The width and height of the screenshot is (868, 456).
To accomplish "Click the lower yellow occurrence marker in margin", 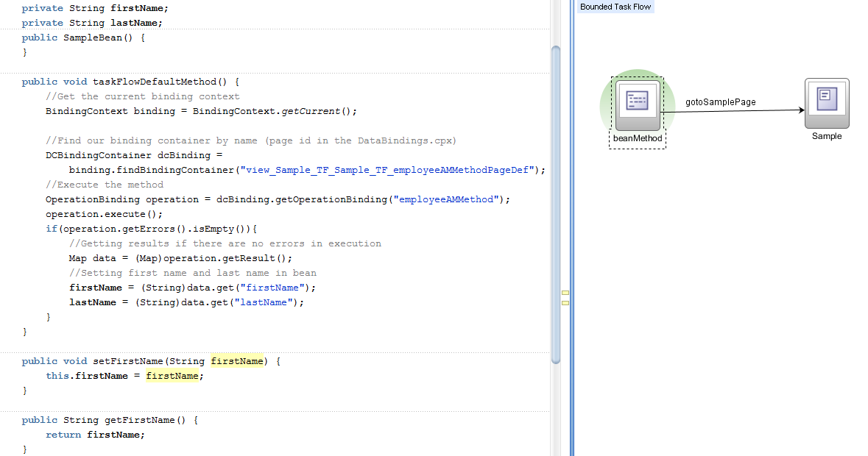I will pyautogui.click(x=565, y=302).
